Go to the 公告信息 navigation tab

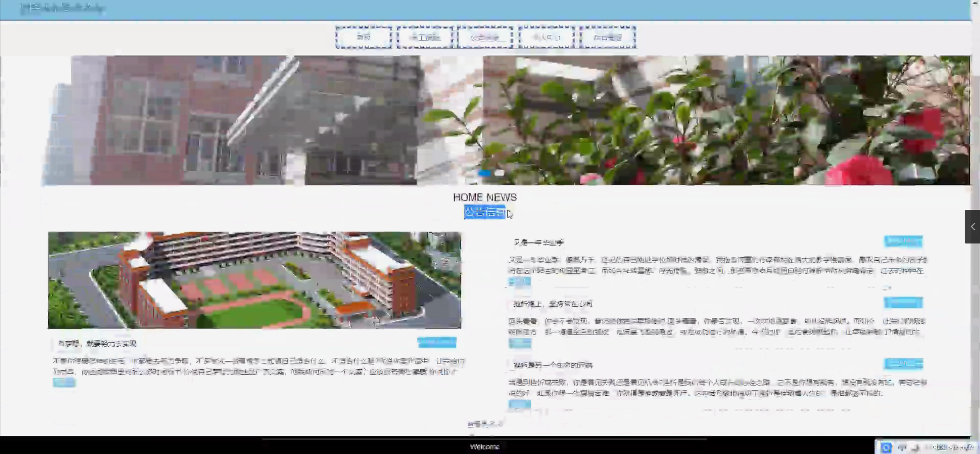tap(485, 37)
